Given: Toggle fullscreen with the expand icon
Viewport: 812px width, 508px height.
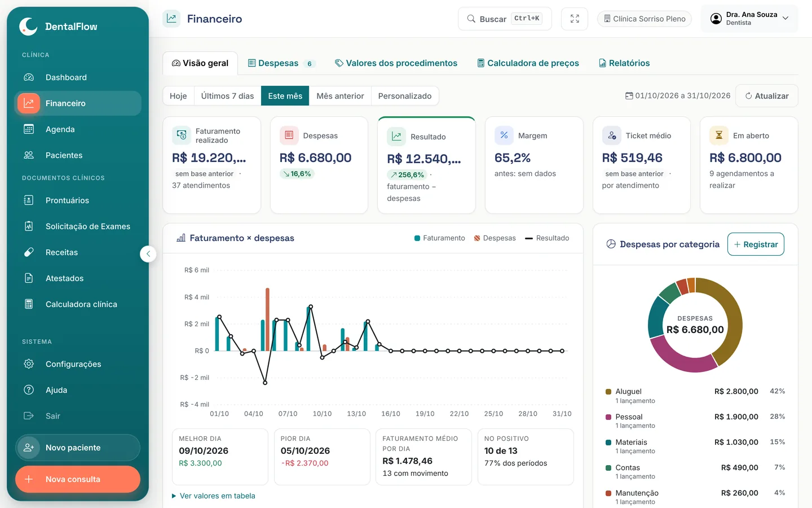Looking at the screenshot, I should point(575,19).
